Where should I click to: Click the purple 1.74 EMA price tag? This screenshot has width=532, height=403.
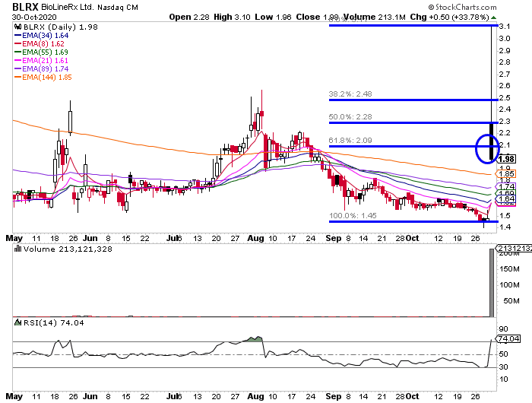(x=506, y=187)
